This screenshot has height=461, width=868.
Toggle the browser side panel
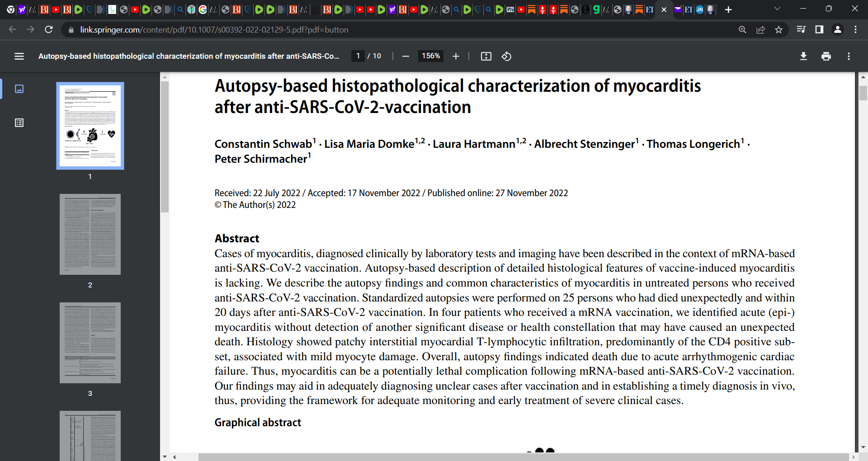[x=819, y=29]
